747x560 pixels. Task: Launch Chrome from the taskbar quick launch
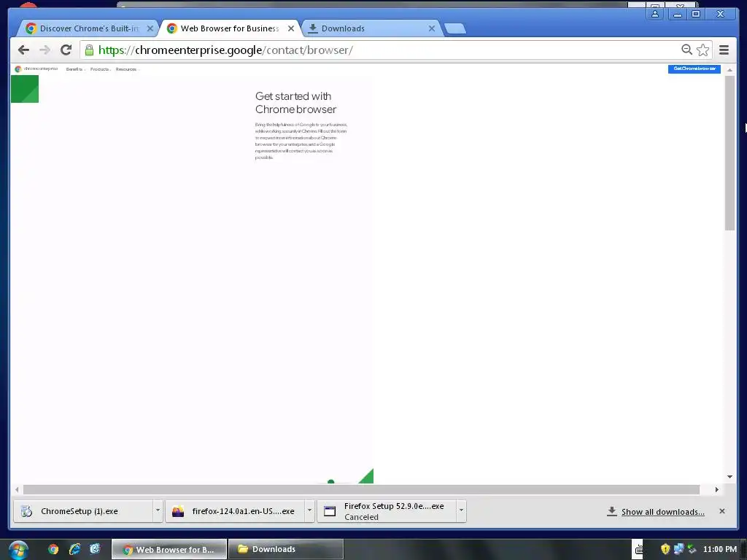(x=53, y=549)
